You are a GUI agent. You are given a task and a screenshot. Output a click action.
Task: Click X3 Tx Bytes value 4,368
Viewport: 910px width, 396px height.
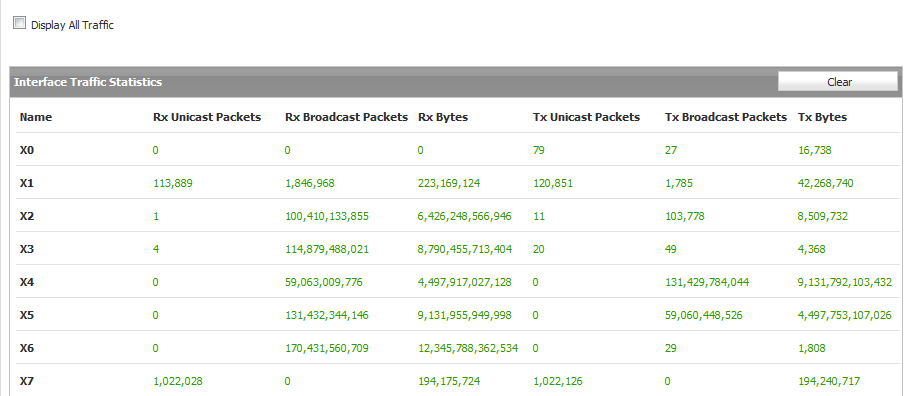812,250
